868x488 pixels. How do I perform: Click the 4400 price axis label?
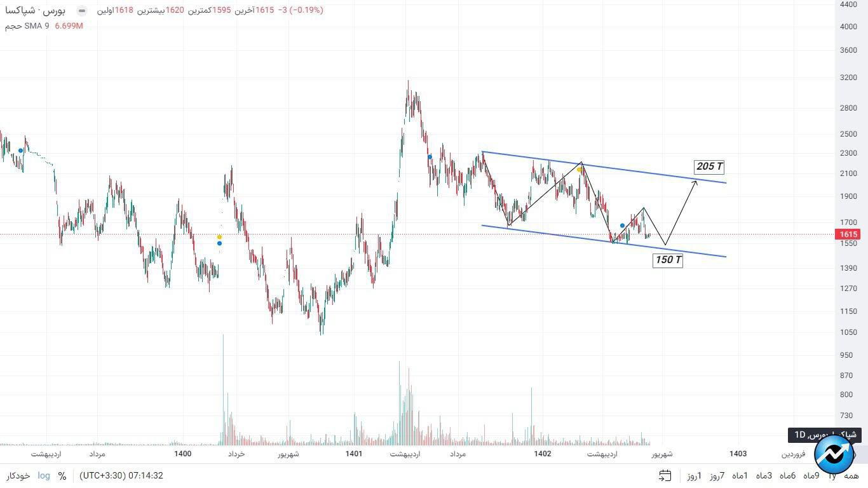tap(848, 4)
